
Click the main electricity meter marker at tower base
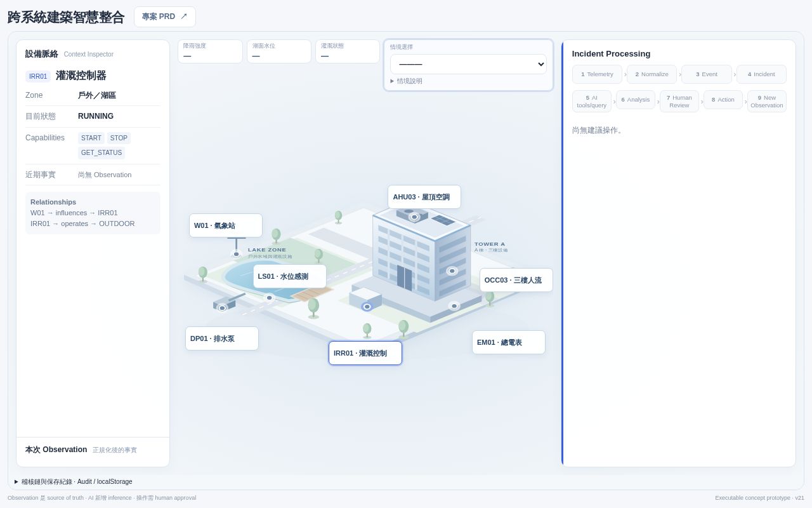click(x=454, y=306)
